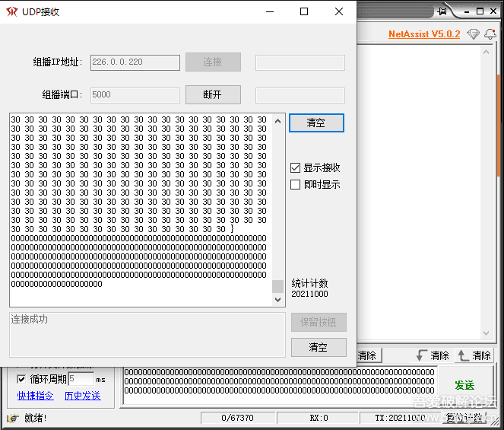This screenshot has width=504, height=430.
Task: Click the 组播端口 input field showing 5000
Action: [x=135, y=95]
